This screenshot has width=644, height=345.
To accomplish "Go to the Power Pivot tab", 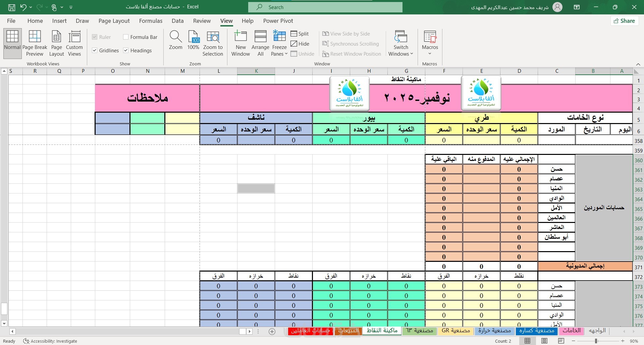I will pyautogui.click(x=278, y=21).
